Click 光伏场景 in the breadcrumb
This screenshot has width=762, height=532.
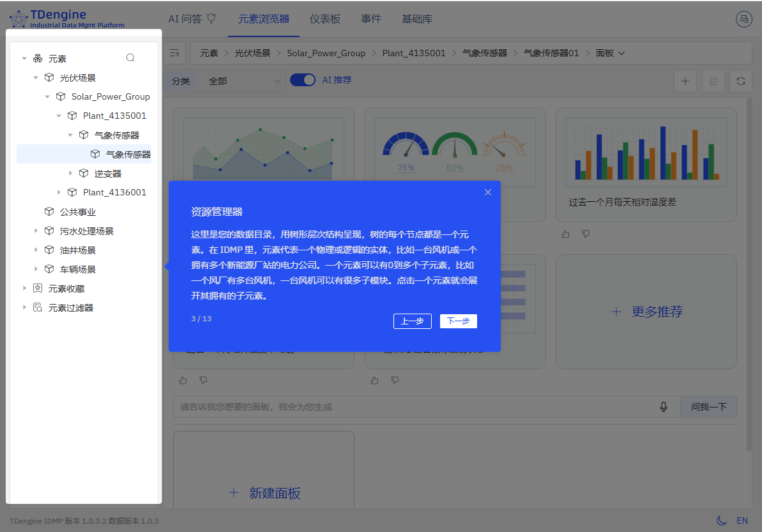(252, 53)
